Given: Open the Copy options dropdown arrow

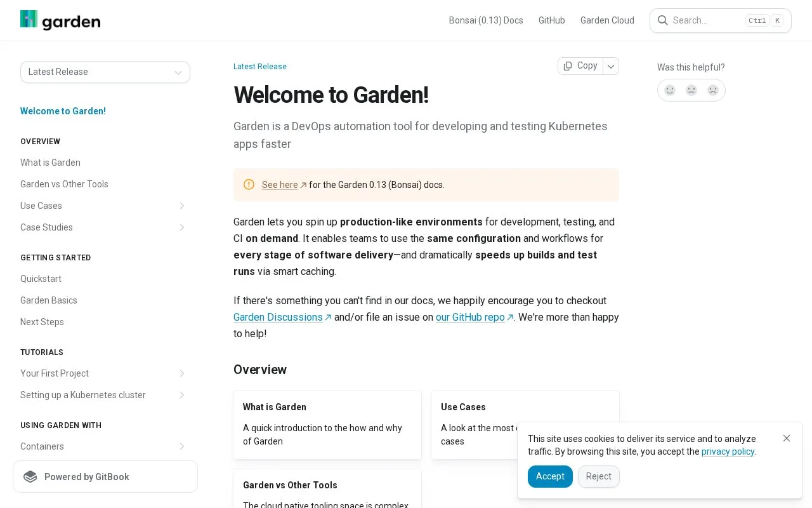Looking at the screenshot, I should (611, 66).
